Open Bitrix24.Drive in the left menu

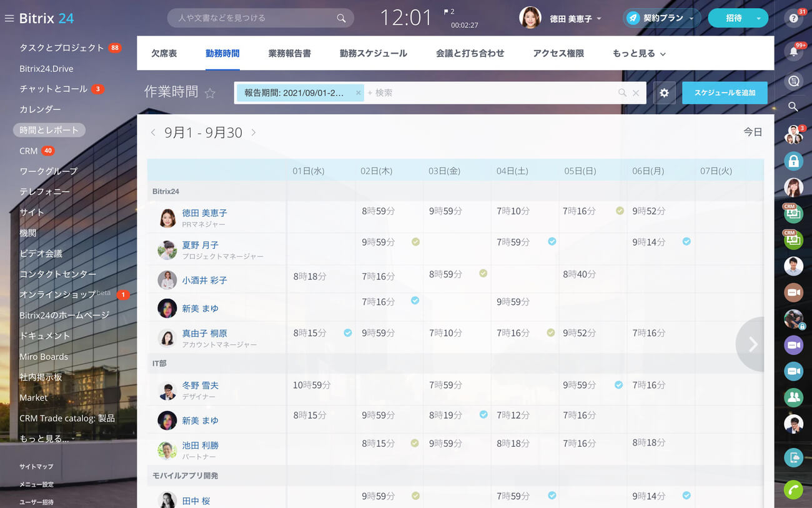click(46, 68)
